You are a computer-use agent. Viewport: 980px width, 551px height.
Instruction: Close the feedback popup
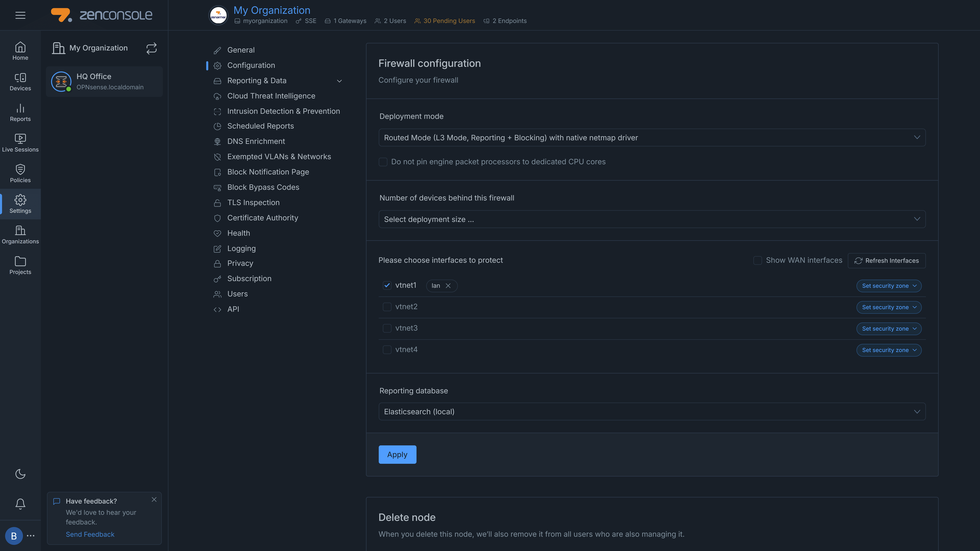click(154, 500)
